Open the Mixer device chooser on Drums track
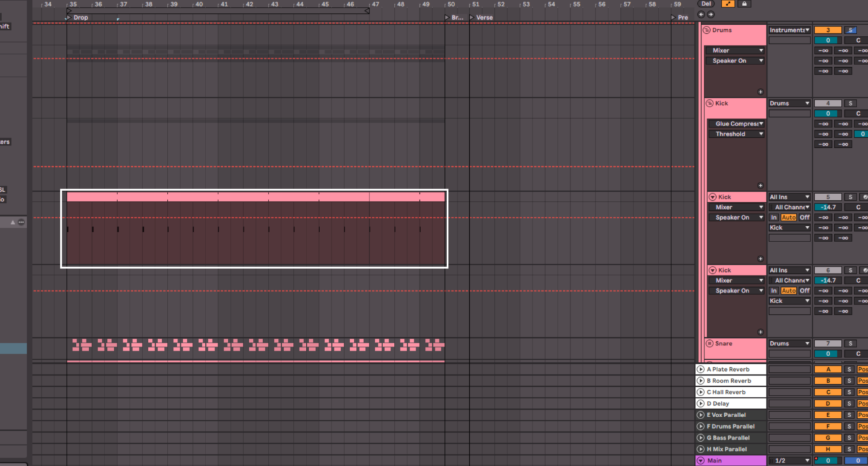 click(735, 50)
